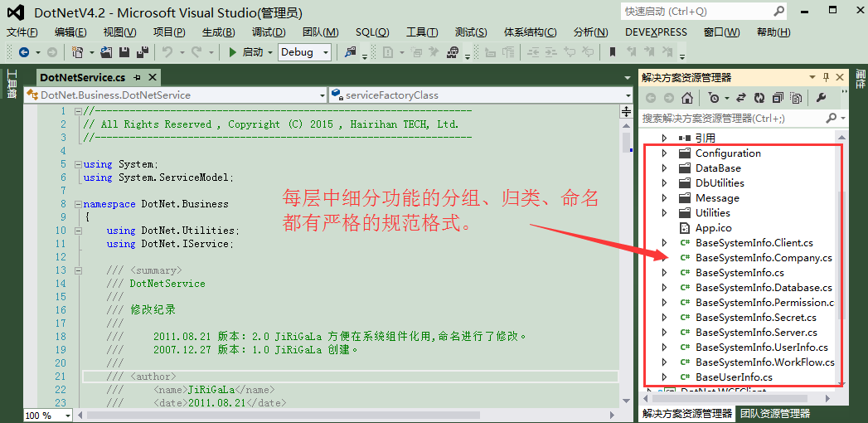The height and width of the screenshot is (423, 868).
Task: Click Pending Changes Filter clock icon
Action: [x=714, y=98]
